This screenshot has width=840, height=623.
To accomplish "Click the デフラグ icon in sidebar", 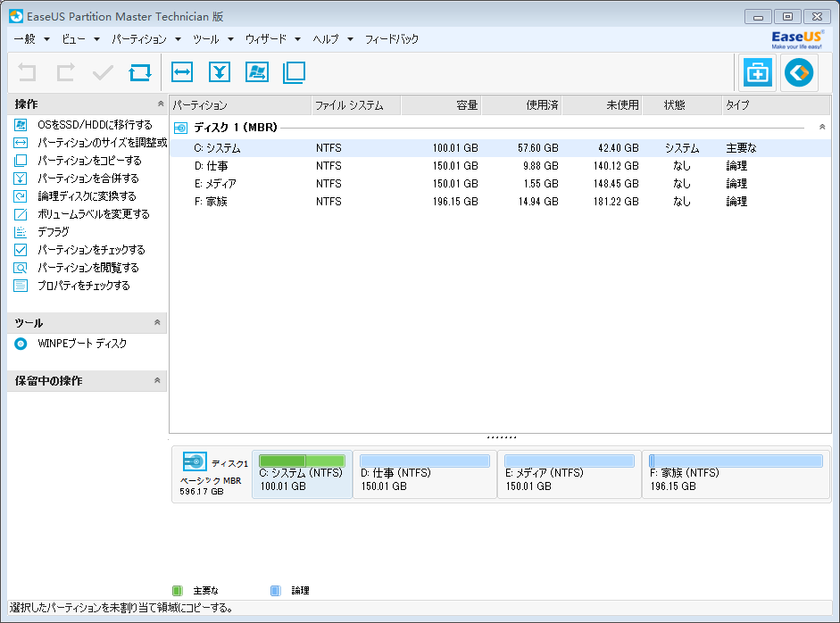I will click(21, 232).
